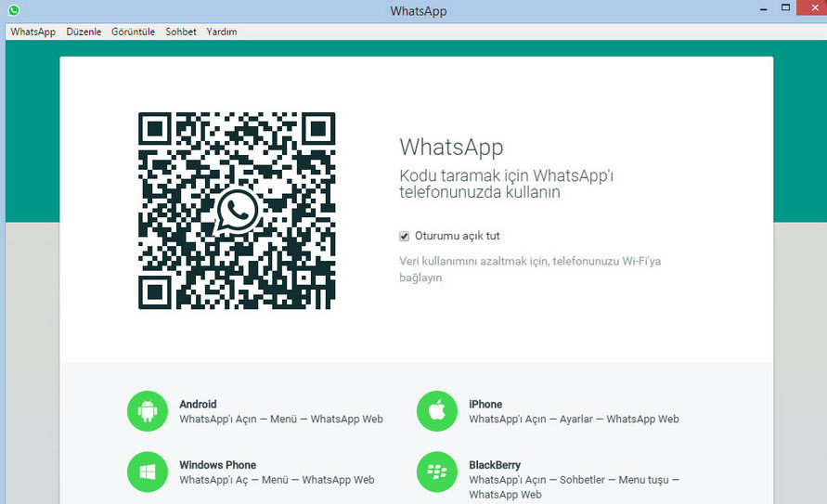Screen dimensions: 827x504
Task: Open the Yardım menu
Action: coord(222,32)
